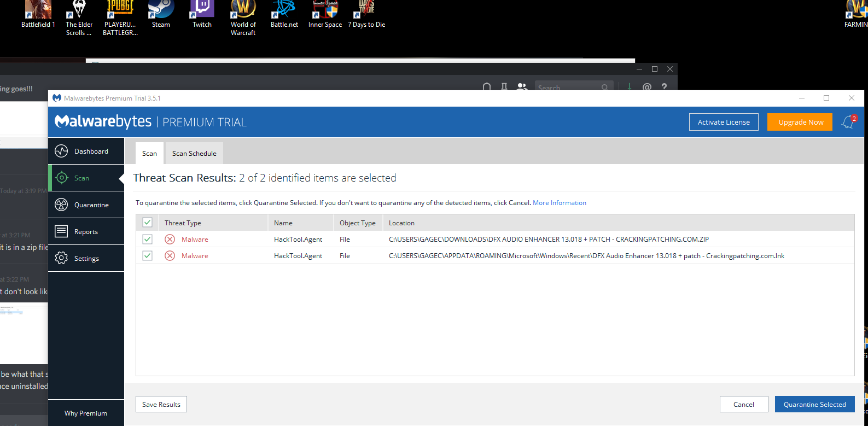Screen dimensions: 868x426
Task: Open the Quarantine section
Action: pos(86,205)
